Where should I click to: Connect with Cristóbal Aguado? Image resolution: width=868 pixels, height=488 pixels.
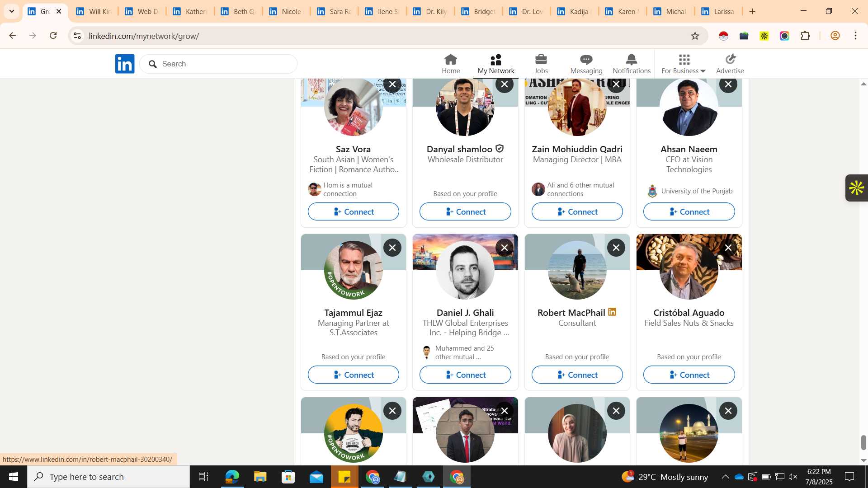click(689, 375)
